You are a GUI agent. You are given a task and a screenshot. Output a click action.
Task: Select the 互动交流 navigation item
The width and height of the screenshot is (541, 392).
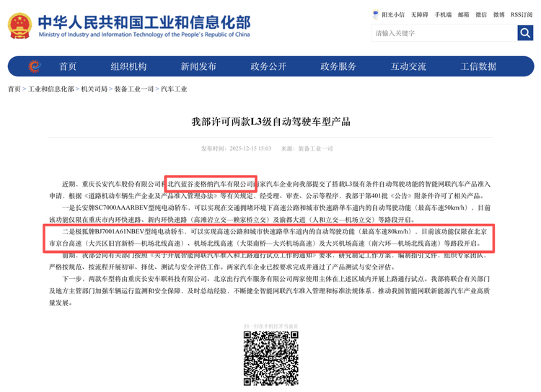coord(408,66)
